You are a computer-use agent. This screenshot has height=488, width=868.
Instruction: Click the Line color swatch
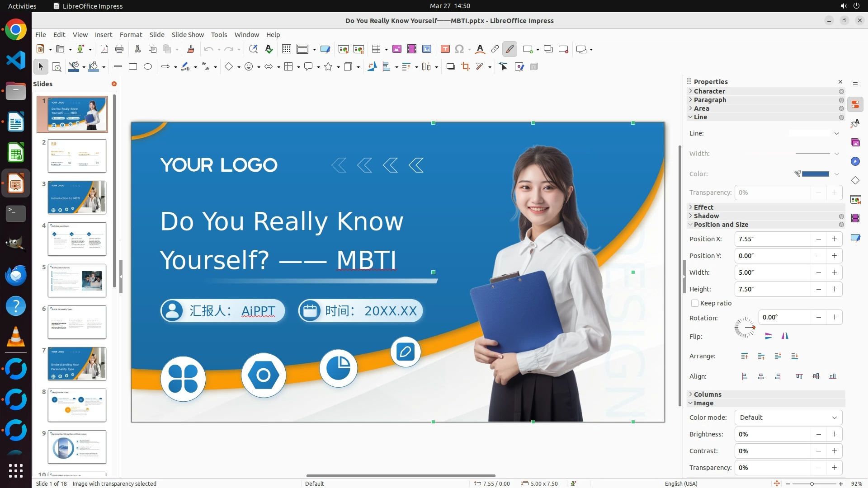(x=815, y=174)
